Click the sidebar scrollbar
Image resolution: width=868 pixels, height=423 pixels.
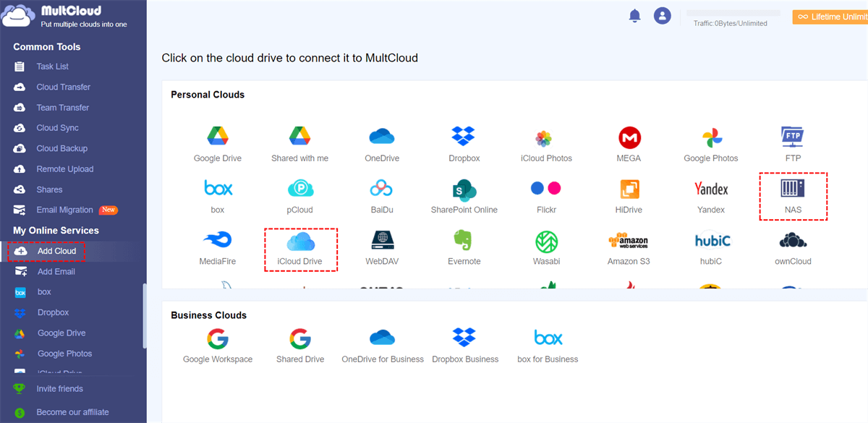144,325
